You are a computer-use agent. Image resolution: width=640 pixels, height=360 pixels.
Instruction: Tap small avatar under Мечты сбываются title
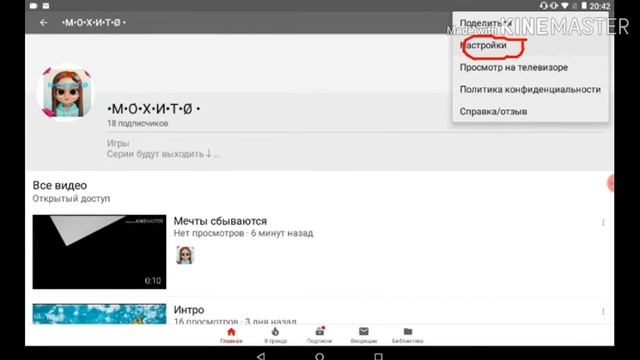point(185,256)
